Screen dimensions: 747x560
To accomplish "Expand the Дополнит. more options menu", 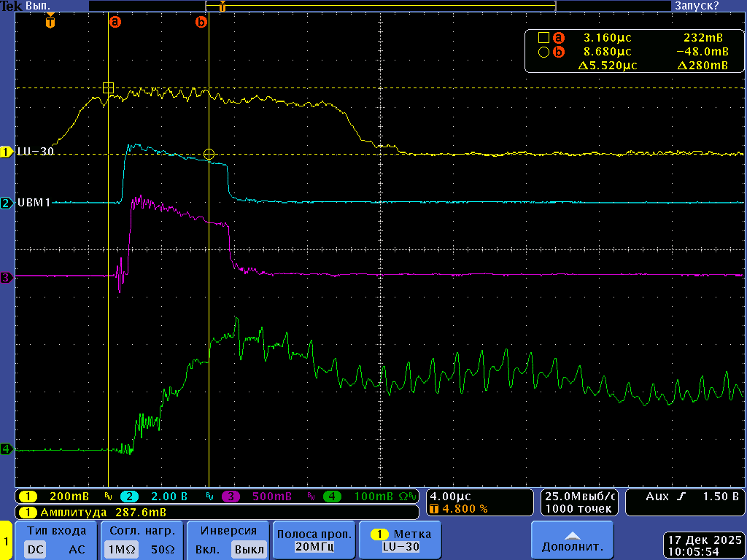I will click(571, 540).
